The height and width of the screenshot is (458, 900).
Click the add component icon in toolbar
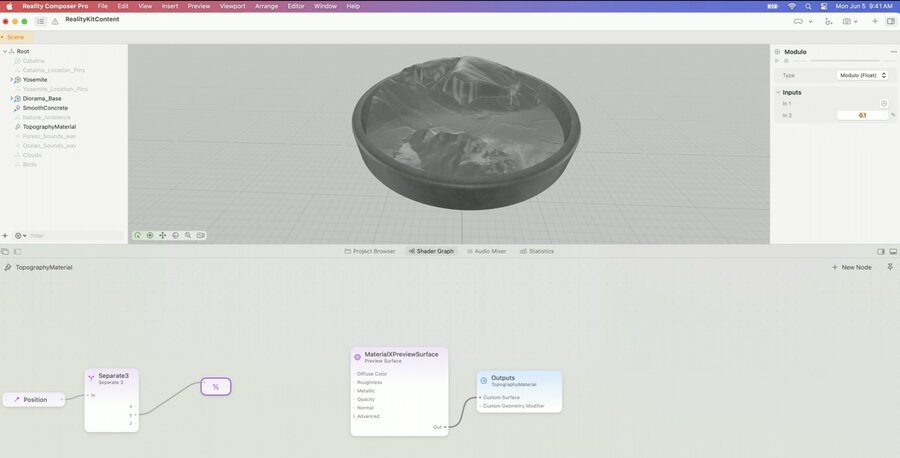click(828, 21)
